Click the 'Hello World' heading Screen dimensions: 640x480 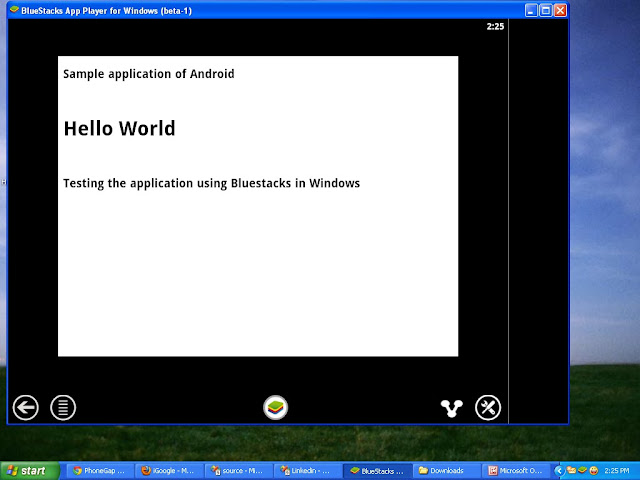(120, 128)
